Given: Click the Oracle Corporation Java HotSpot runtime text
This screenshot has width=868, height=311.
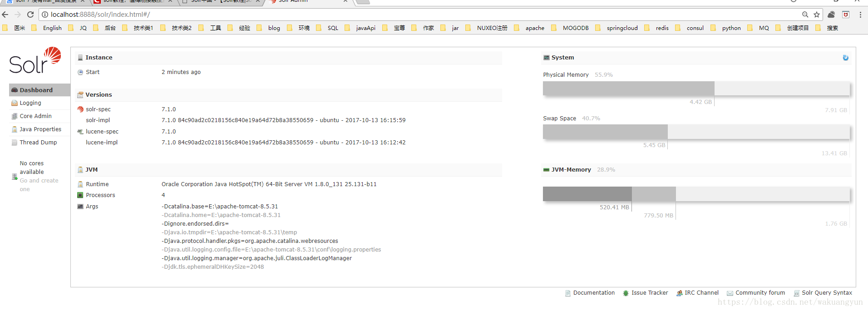Looking at the screenshot, I should coord(269,184).
